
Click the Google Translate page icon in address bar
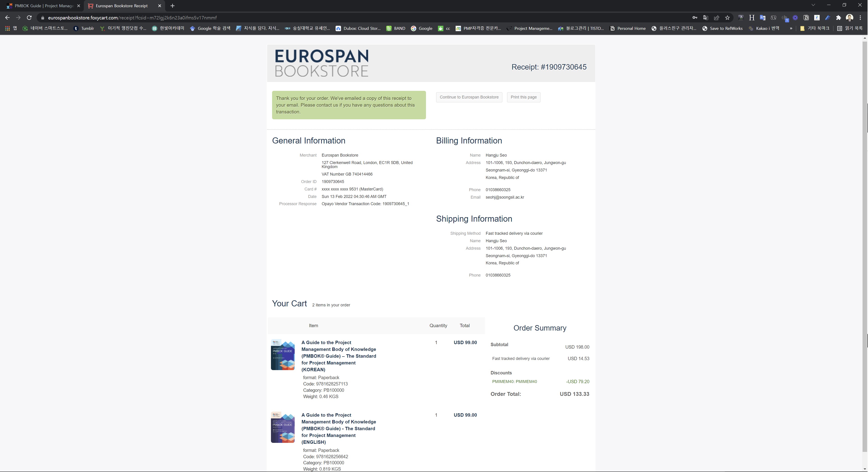click(x=706, y=18)
